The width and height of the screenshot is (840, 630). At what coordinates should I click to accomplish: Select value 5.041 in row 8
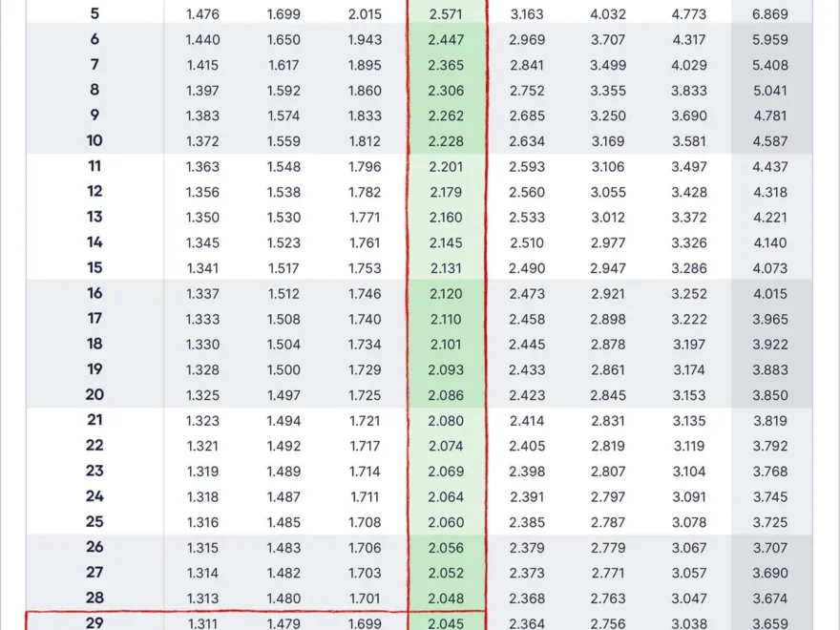point(770,91)
